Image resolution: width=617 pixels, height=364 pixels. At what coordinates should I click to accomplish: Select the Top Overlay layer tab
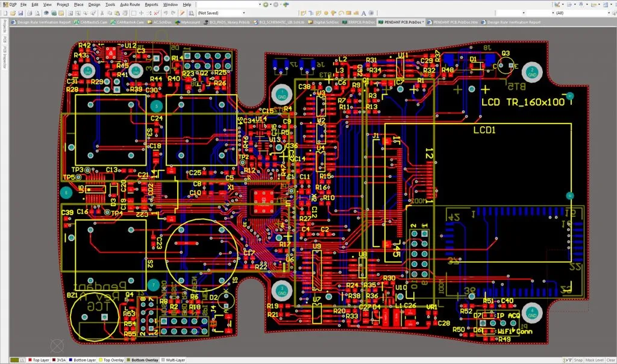click(x=111, y=360)
